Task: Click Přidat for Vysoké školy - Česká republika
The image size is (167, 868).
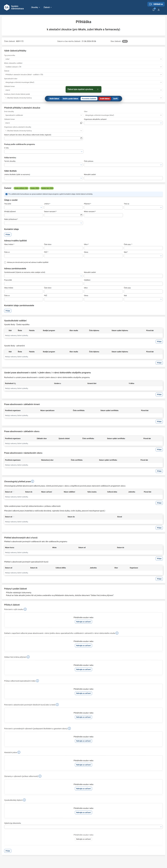Action: pos(159,342)
